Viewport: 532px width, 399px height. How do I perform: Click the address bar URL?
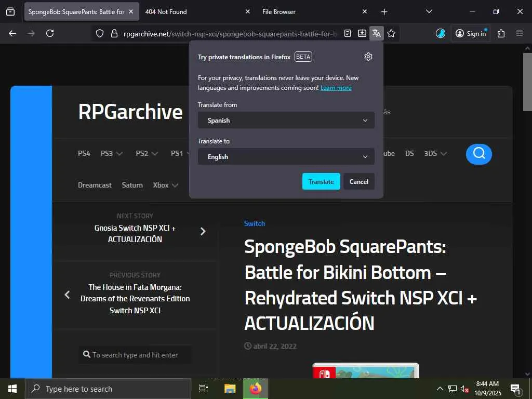pos(230,34)
